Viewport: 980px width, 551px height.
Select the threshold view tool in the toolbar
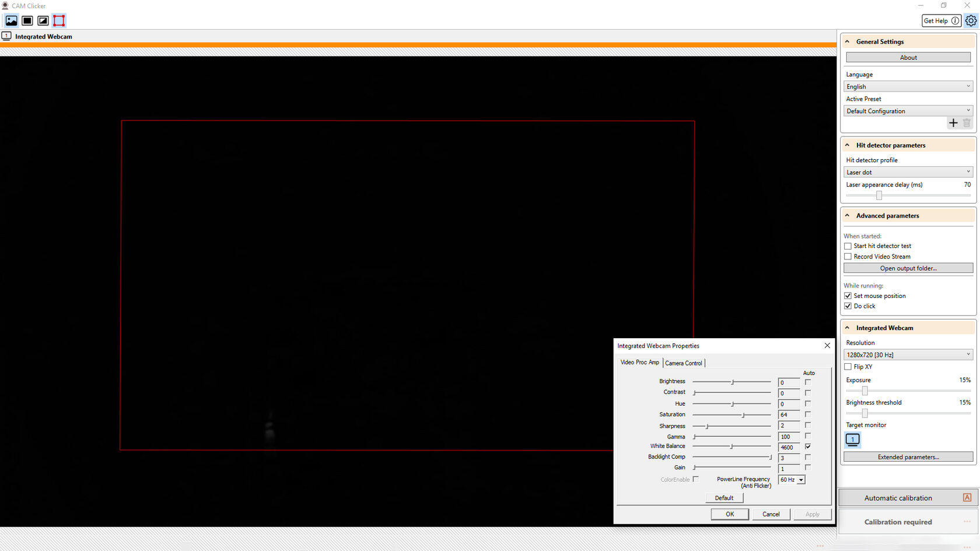(43, 20)
